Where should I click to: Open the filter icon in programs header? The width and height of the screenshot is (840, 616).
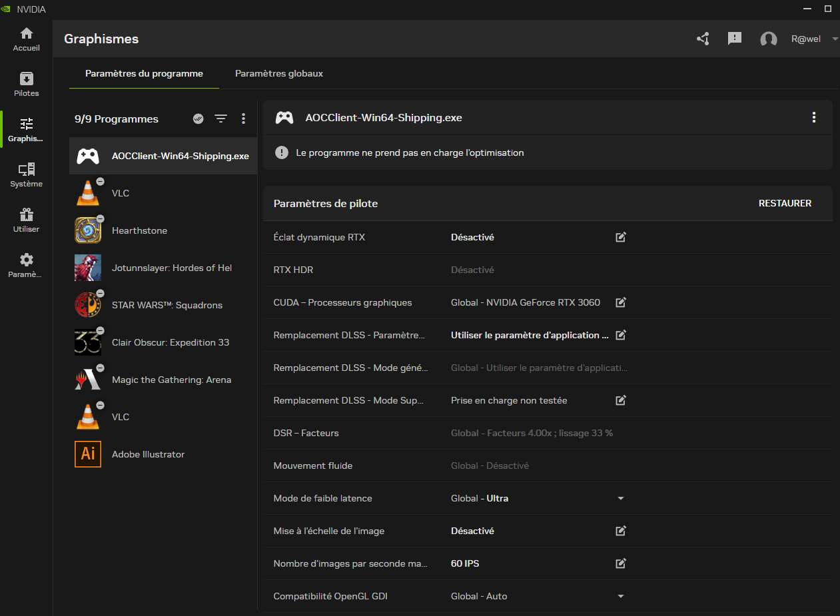coord(220,119)
